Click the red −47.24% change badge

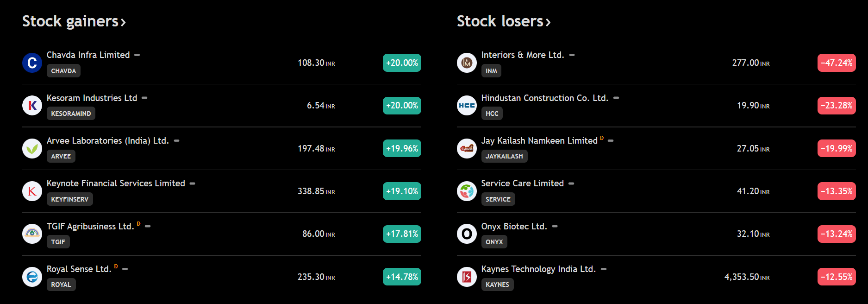tap(836, 63)
